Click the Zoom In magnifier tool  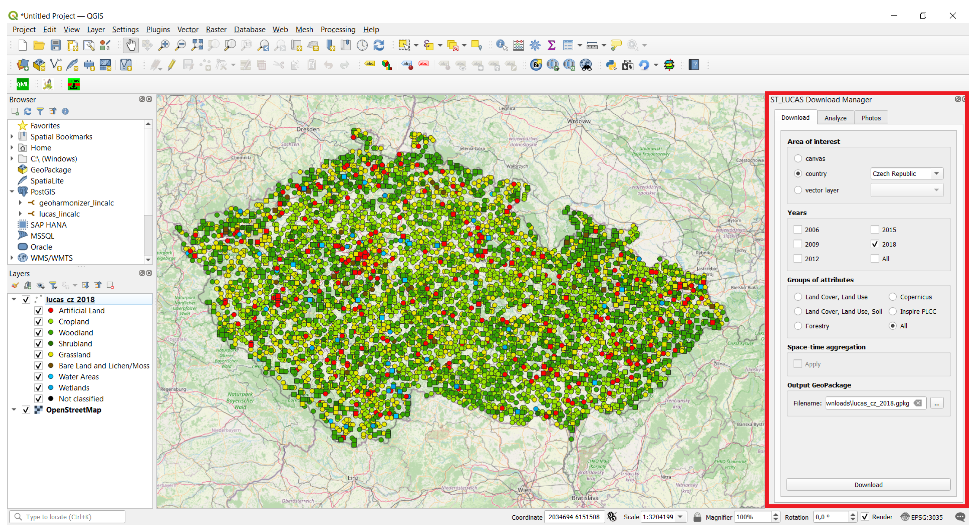(x=164, y=45)
